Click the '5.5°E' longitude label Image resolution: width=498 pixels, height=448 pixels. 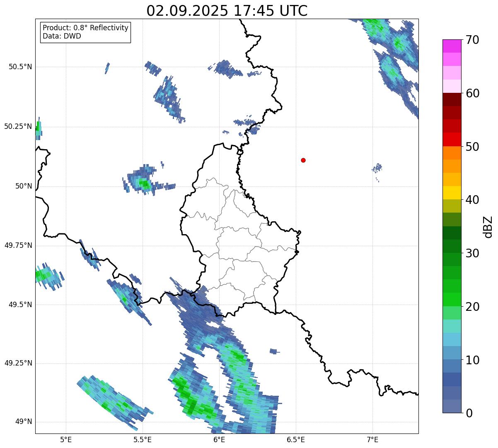(x=143, y=439)
